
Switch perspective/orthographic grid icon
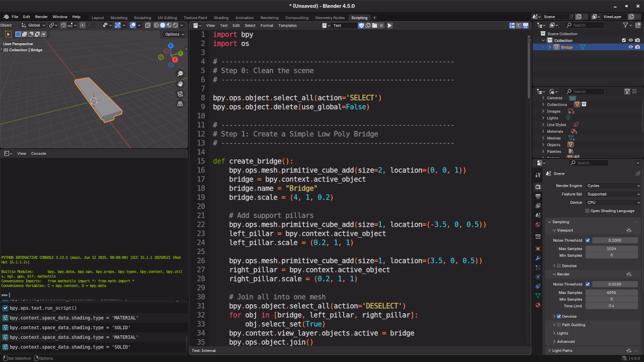tap(180, 104)
